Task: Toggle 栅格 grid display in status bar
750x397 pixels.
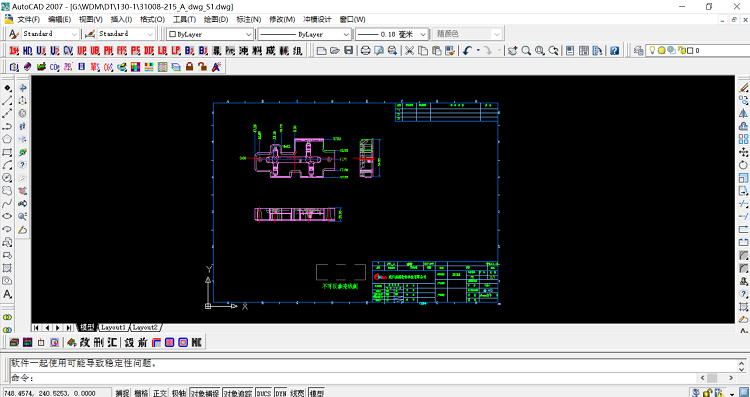Action: [x=141, y=393]
